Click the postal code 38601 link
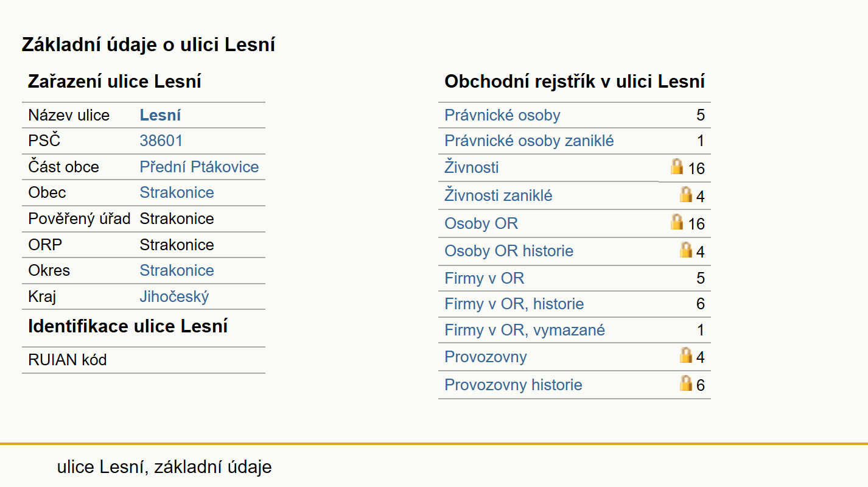This screenshot has height=487, width=868. tap(161, 141)
